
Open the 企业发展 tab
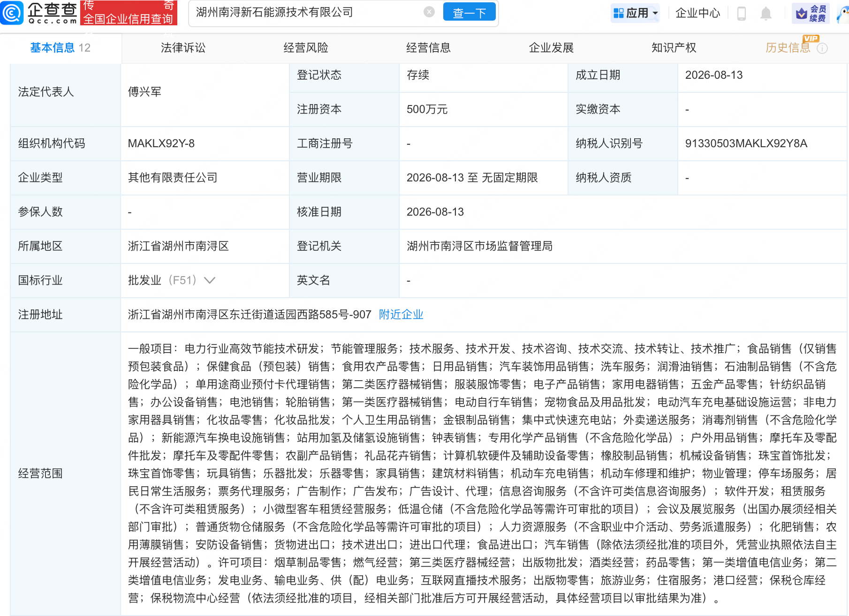551,48
